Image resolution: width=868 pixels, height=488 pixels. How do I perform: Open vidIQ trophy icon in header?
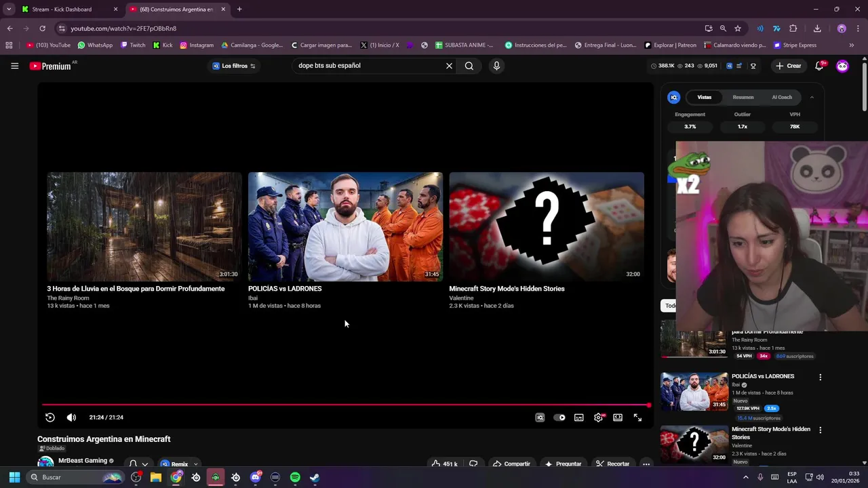753,66
